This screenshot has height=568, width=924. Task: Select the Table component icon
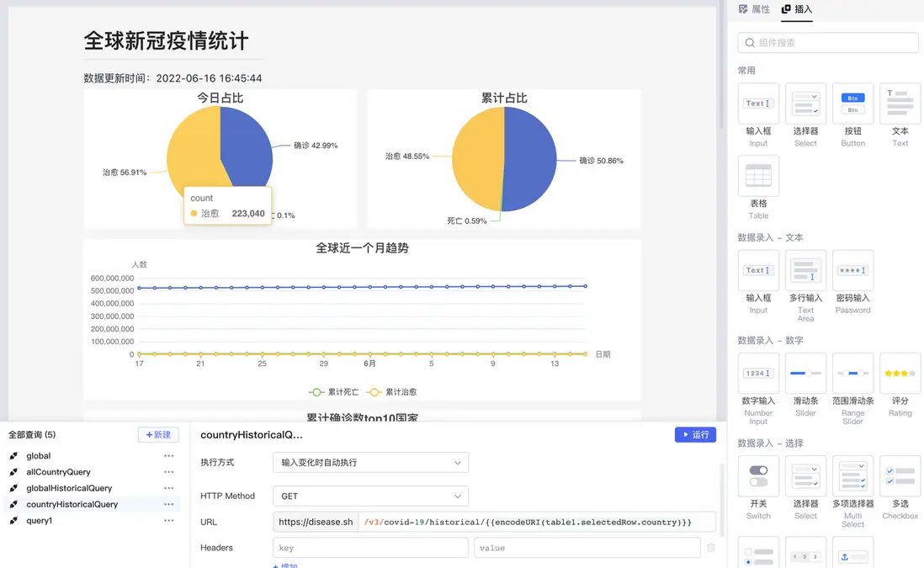[x=758, y=176]
